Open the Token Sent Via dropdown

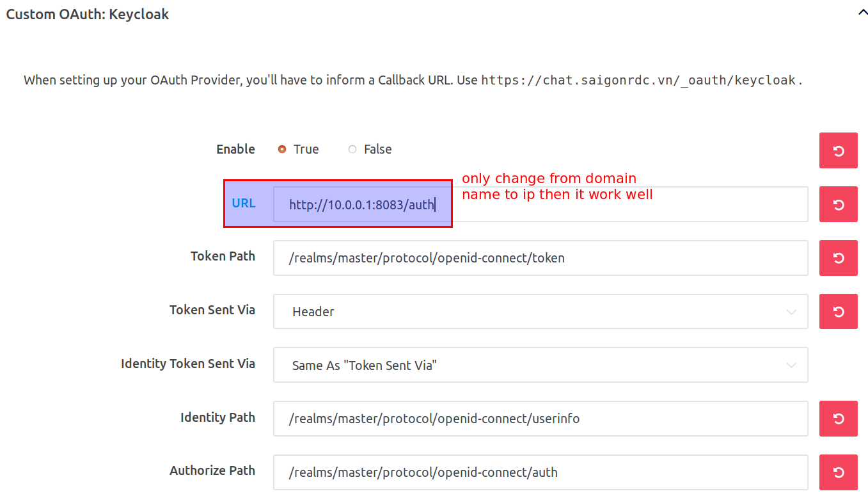coord(541,312)
